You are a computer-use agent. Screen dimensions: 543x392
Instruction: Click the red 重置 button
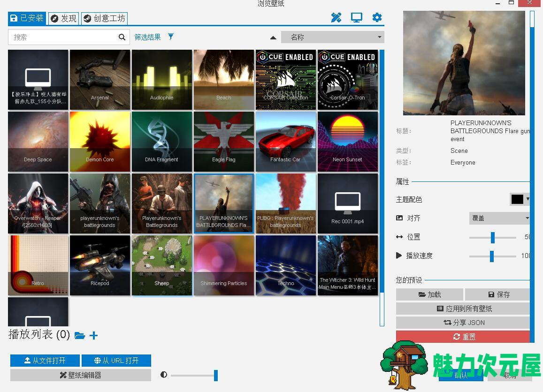463,337
